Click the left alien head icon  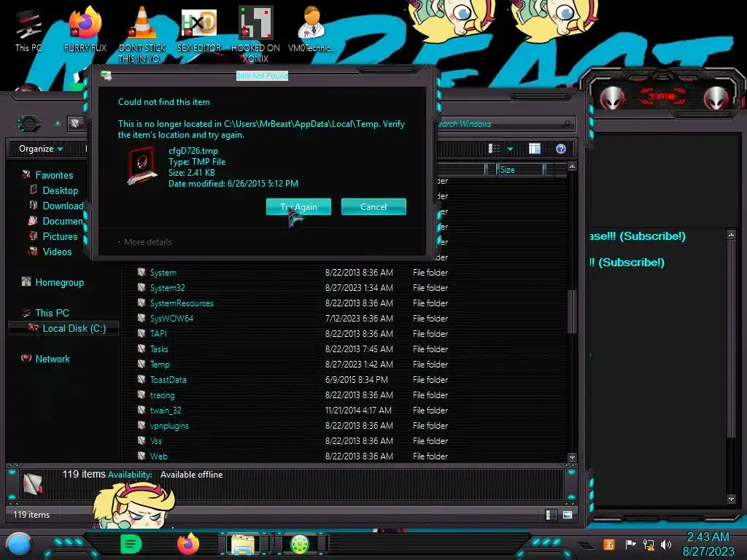click(x=612, y=98)
